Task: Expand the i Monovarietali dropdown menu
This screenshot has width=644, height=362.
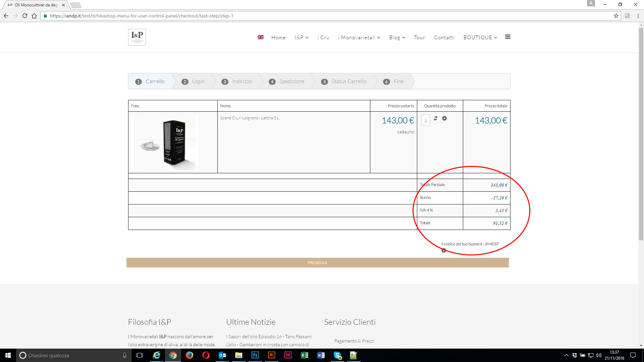Action: (x=359, y=38)
